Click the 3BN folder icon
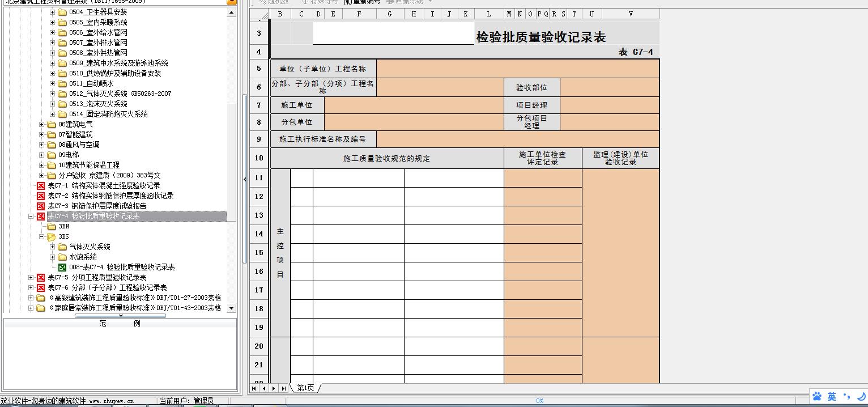868x407 pixels. [x=52, y=226]
